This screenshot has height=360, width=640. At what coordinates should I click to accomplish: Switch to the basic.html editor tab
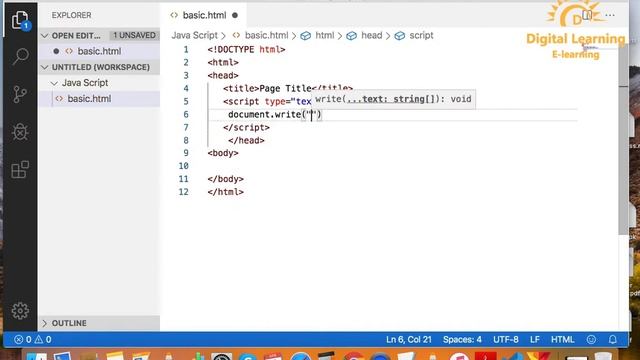click(x=204, y=15)
